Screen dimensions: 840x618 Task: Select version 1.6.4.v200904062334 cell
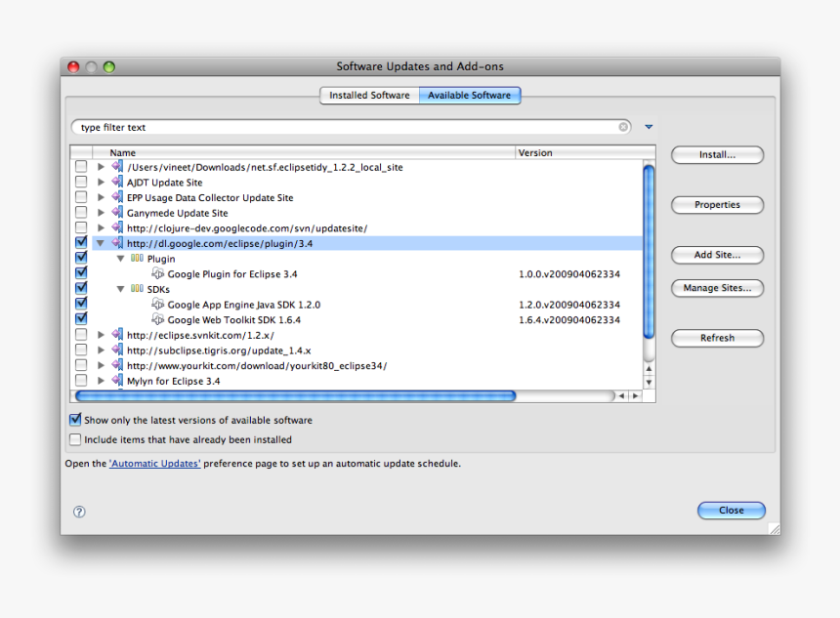coord(569,319)
